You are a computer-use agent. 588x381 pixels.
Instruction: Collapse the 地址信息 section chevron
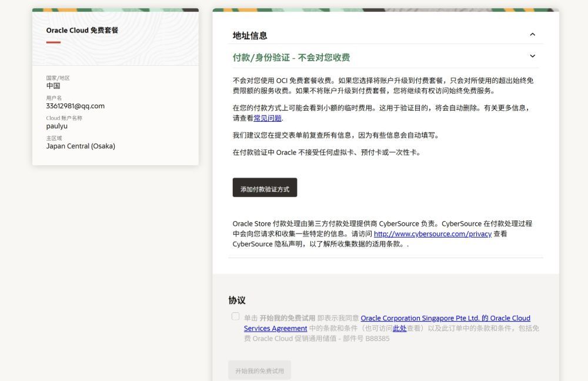click(532, 35)
